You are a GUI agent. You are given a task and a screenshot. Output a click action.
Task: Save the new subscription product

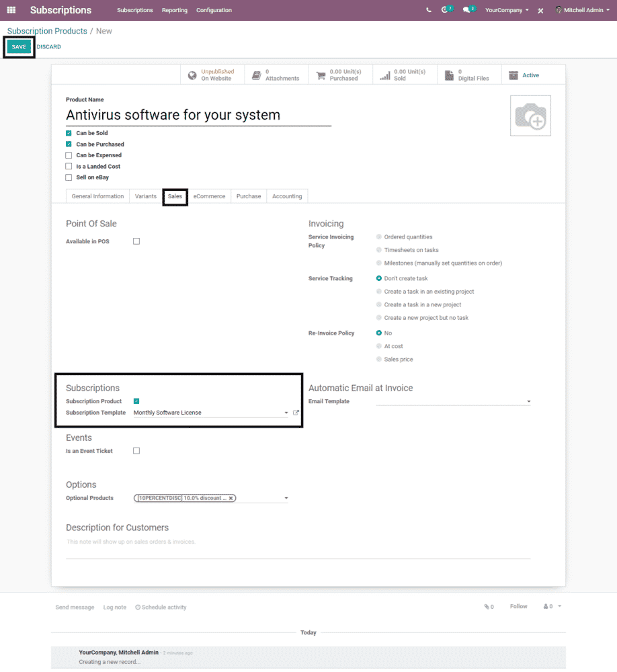point(19,47)
